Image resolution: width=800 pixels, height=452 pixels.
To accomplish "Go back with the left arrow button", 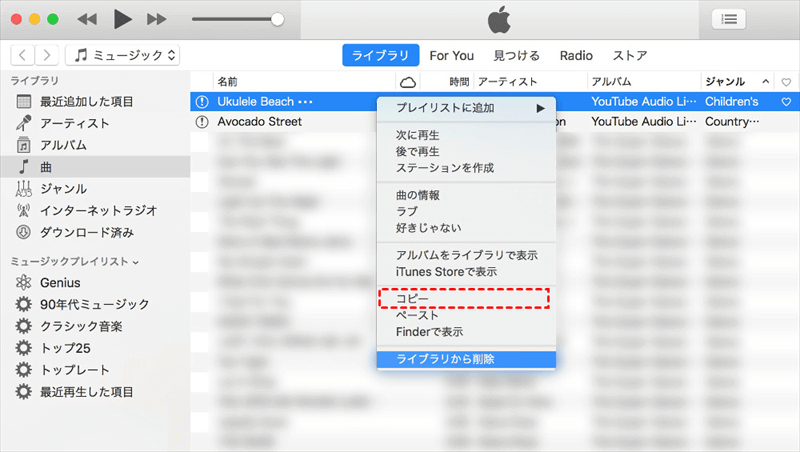I will [x=22, y=55].
